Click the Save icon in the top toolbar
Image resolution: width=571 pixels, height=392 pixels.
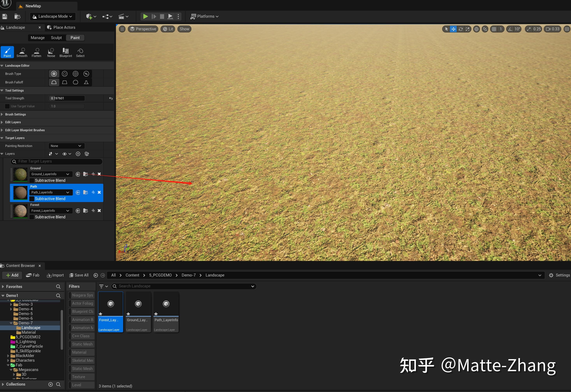click(x=5, y=17)
